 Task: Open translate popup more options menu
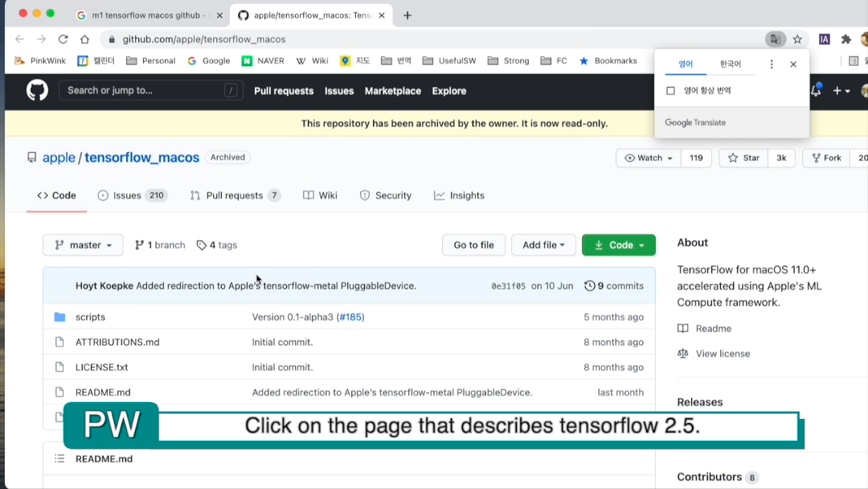pos(771,64)
